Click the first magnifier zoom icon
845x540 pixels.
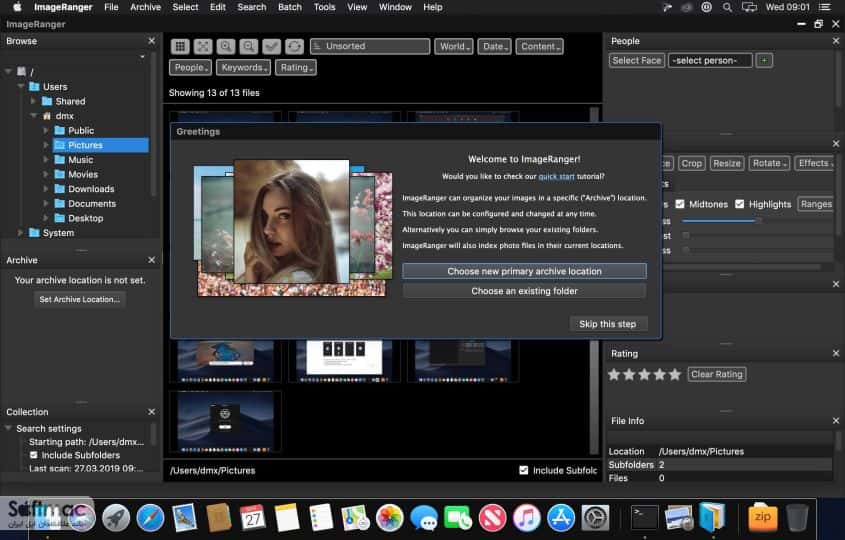pyautogui.click(x=226, y=46)
